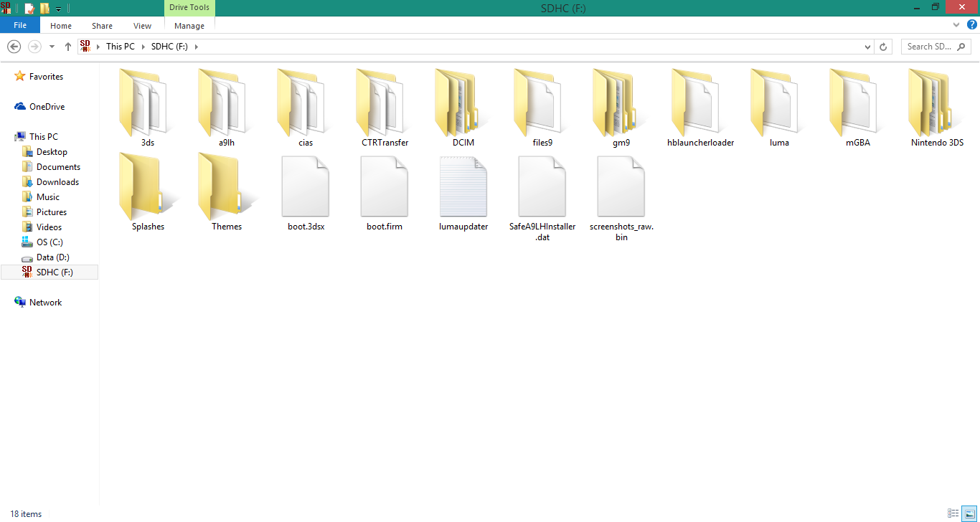The image size is (980, 522).
Task: Expand breadcrumb arrow after SDHC (F:)
Action: 196,47
